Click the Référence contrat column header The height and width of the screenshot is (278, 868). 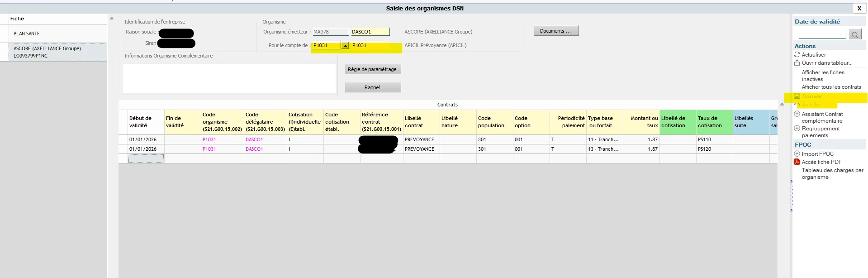(381, 122)
